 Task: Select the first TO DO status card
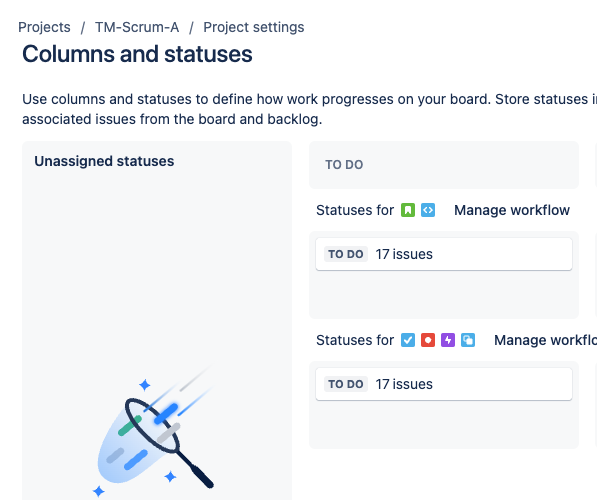[x=444, y=254]
